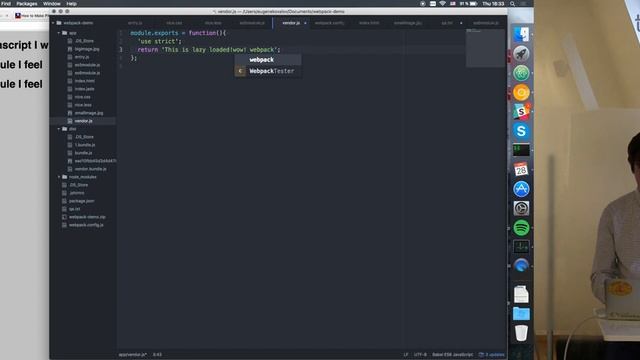The image size is (640, 360).
Task: Open Activity Monitor in the dock
Action: pyautogui.click(x=521, y=247)
